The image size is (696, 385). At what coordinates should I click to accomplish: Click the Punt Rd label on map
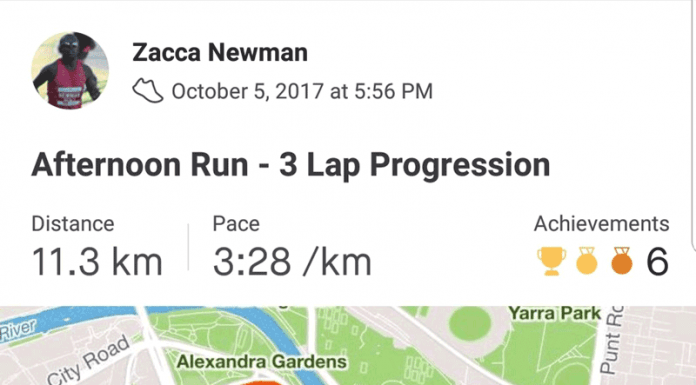point(612,340)
